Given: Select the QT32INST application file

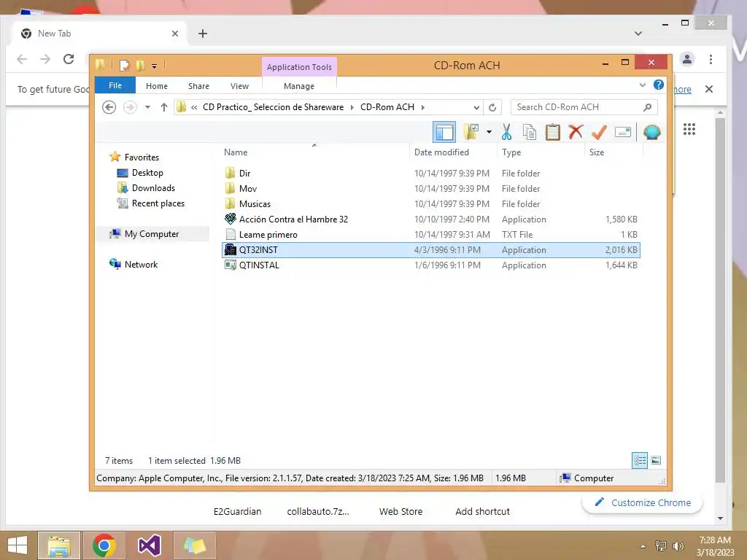Looking at the screenshot, I should (431, 250).
